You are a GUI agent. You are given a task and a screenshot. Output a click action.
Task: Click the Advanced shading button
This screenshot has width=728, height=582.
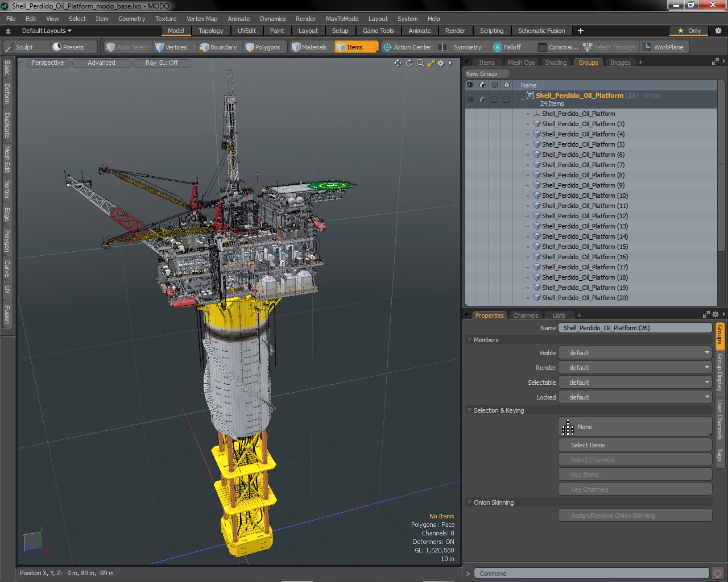click(x=101, y=63)
